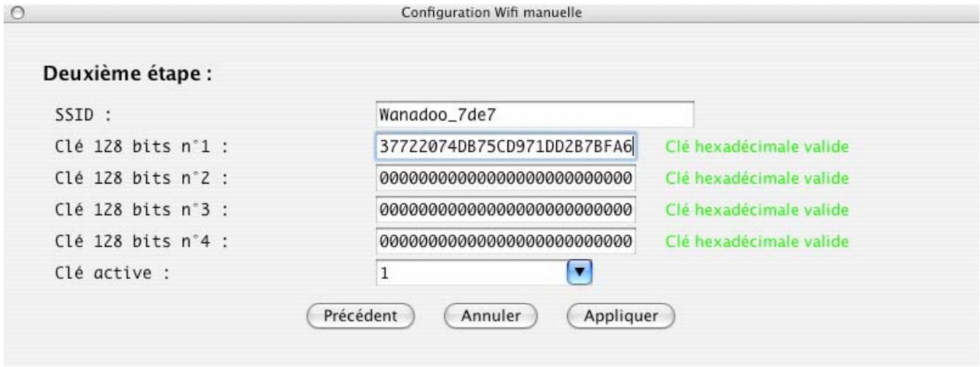The height and width of the screenshot is (367, 980).
Task: Click the Clé 128 bits n°4 field
Action: click(505, 241)
